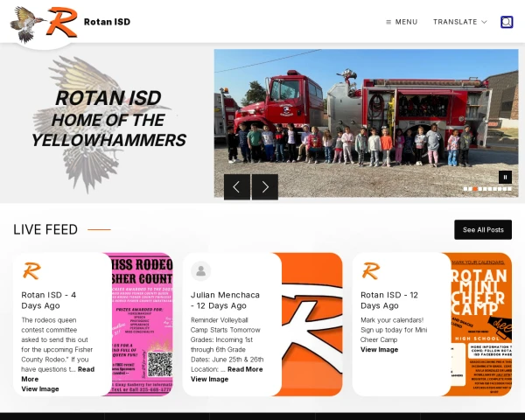
Task: Select the fourth slide indicator dot
Action: tap(480, 189)
